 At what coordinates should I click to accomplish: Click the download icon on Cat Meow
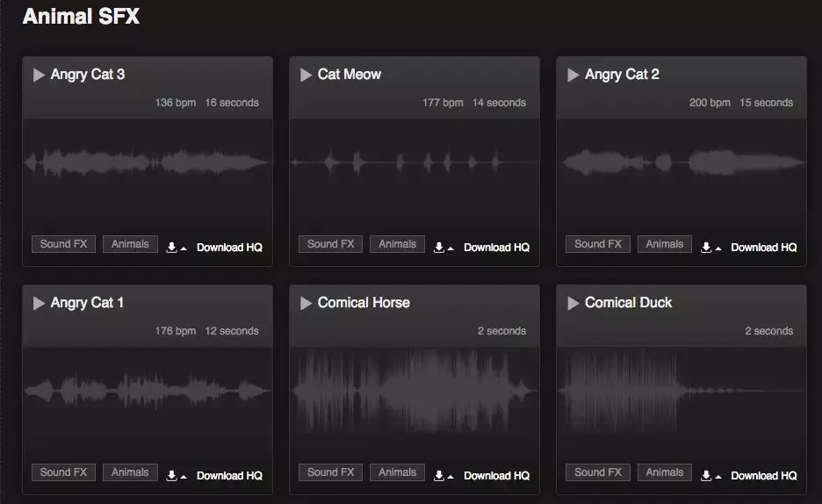tap(439, 248)
